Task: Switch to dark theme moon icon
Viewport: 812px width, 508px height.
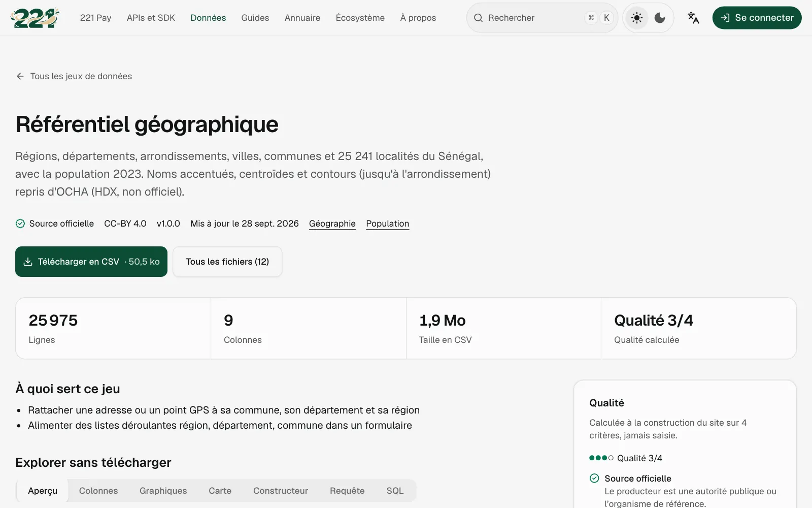Action: coord(660,18)
